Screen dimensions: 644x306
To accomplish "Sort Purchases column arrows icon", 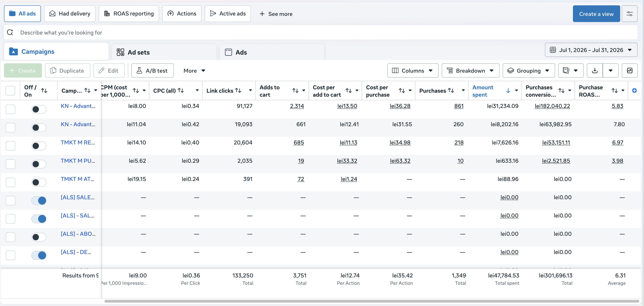I will click(451, 90).
